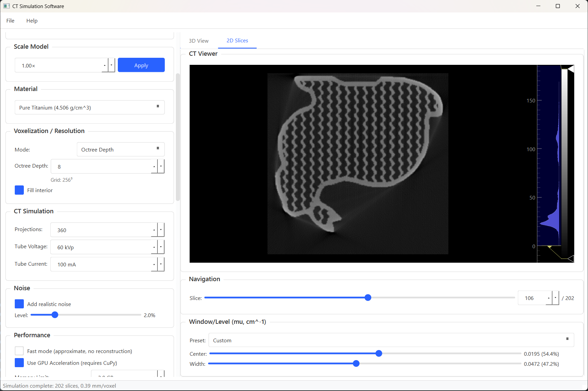This screenshot has width=588, height=391.
Task: Open the Voxelization Mode Octree Depth dropdown
Action: 120,149
